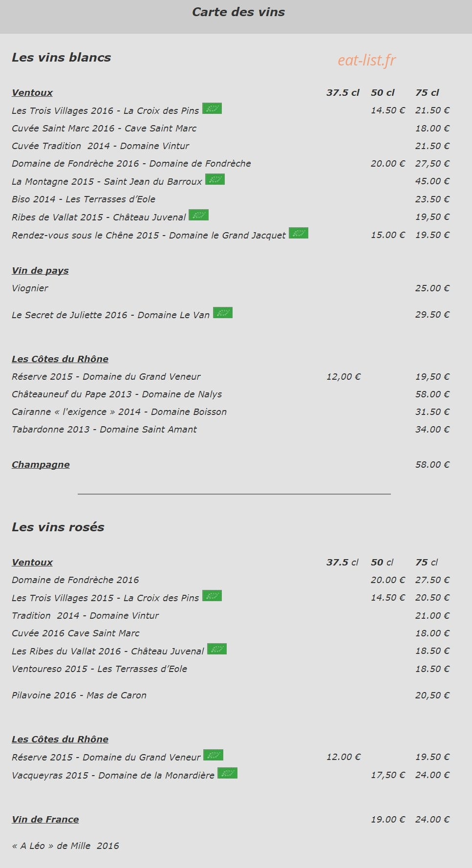Click organic label beside Le Secret de Juliette

tap(223, 313)
